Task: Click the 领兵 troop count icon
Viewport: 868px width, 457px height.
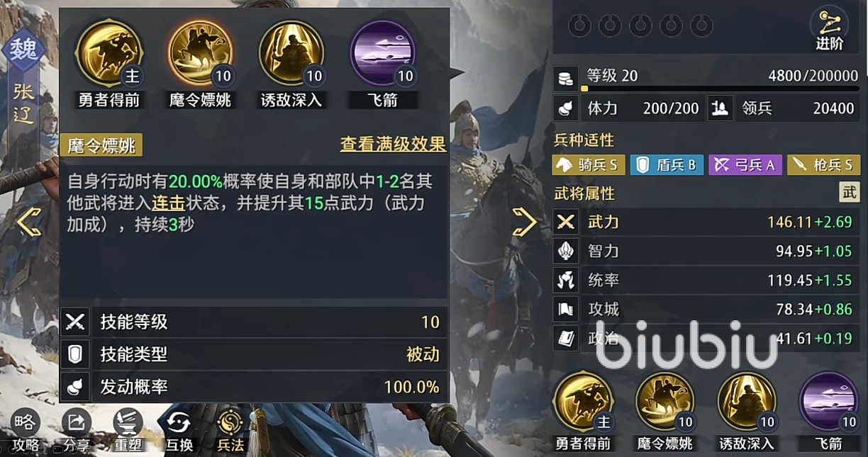Action: coord(720,108)
